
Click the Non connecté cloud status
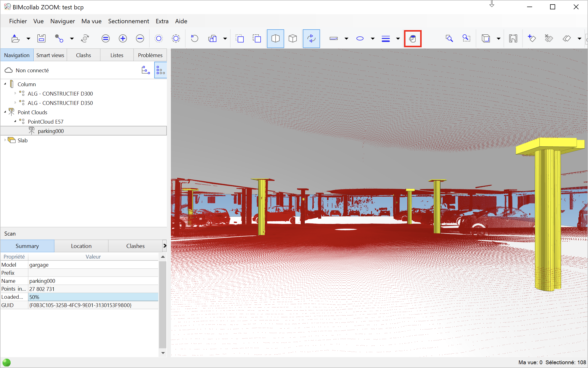27,70
